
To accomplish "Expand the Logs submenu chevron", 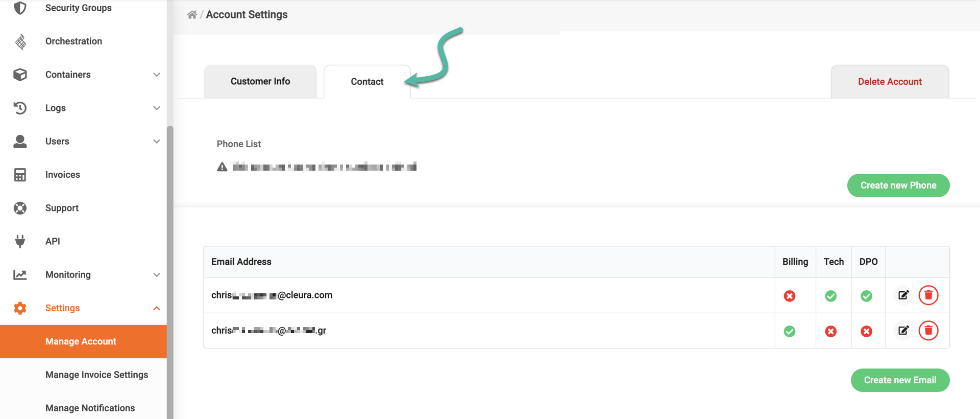I will pyautogui.click(x=157, y=108).
